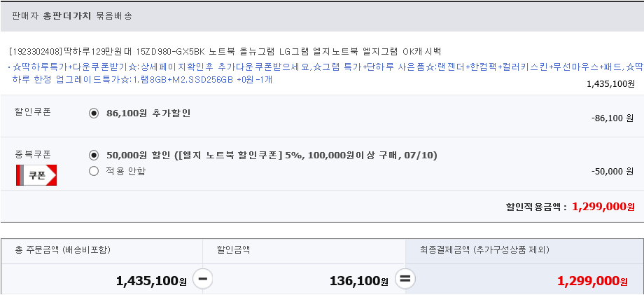This screenshot has width=644, height=295.
Task: Open the 15ZD980-GX5BK 노트북 product title
Action: (225, 52)
